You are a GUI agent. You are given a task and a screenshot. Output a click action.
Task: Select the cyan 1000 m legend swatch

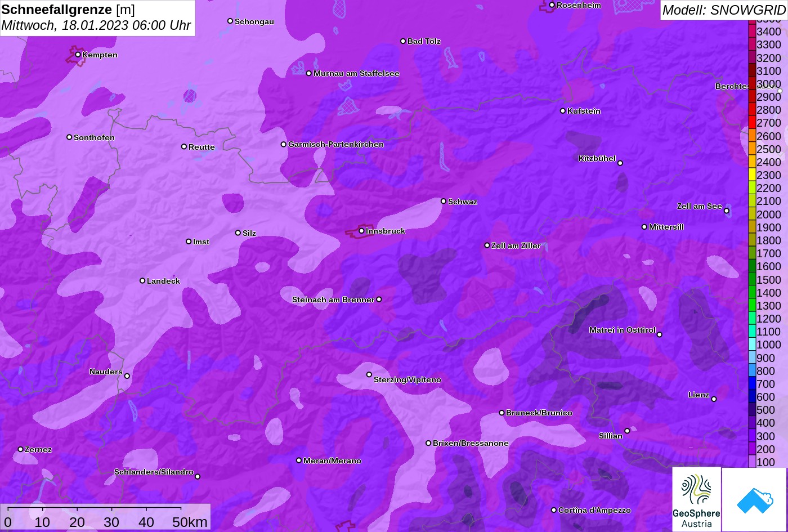(752, 345)
